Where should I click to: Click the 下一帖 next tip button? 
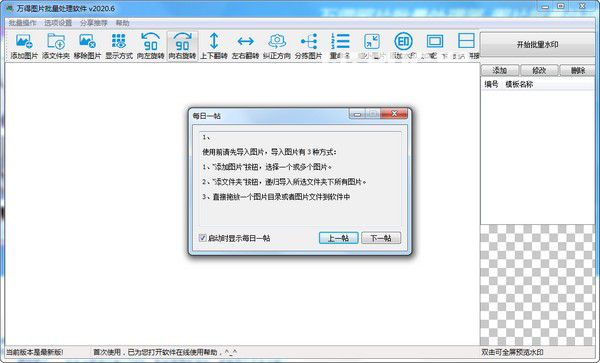click(x=381, y=238)
